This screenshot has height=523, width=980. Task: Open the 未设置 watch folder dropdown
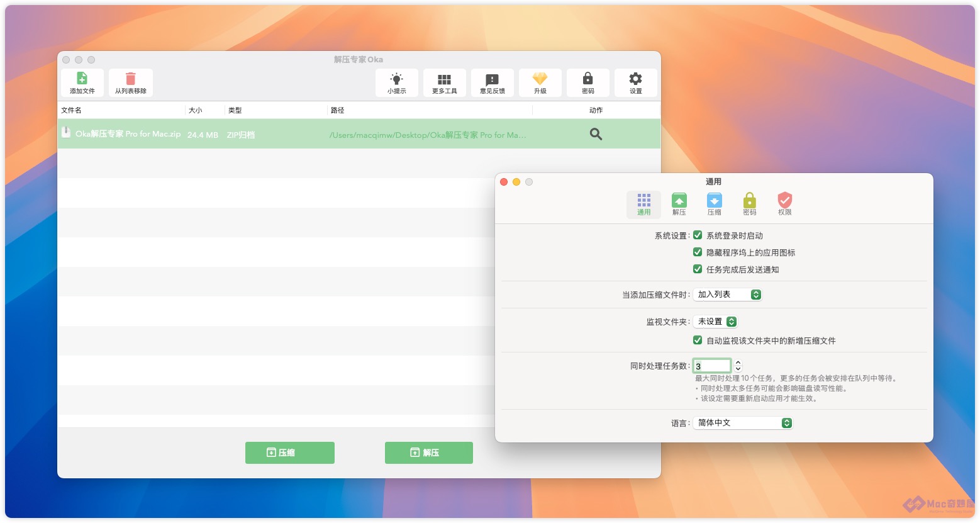coord(715,322)
